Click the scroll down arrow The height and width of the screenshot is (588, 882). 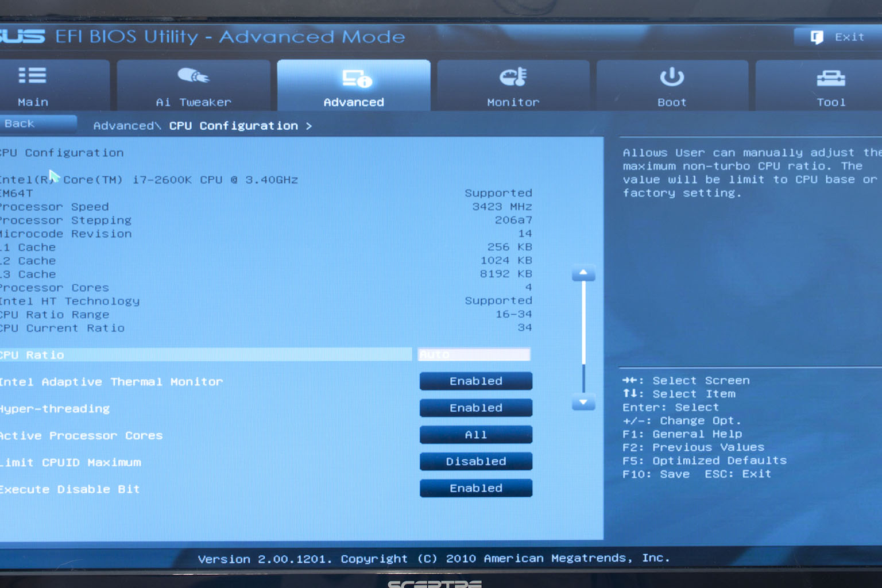583,403
